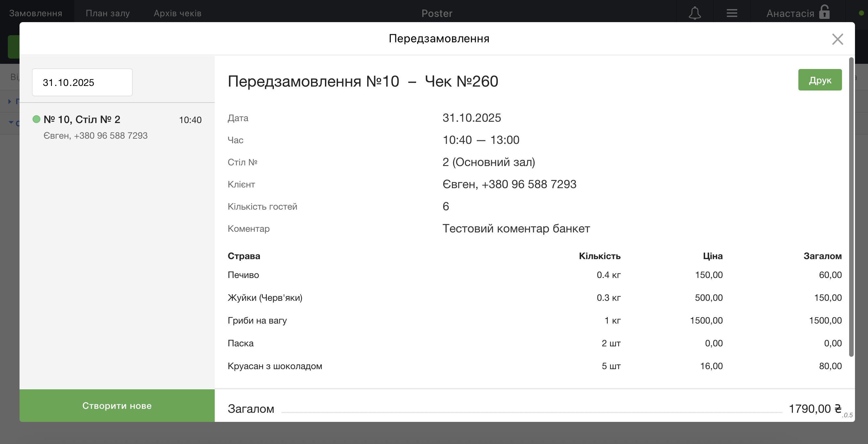Viewport: 868px width, 444px height.
Task: Click the notification bell icon
Action: (695, 13)
